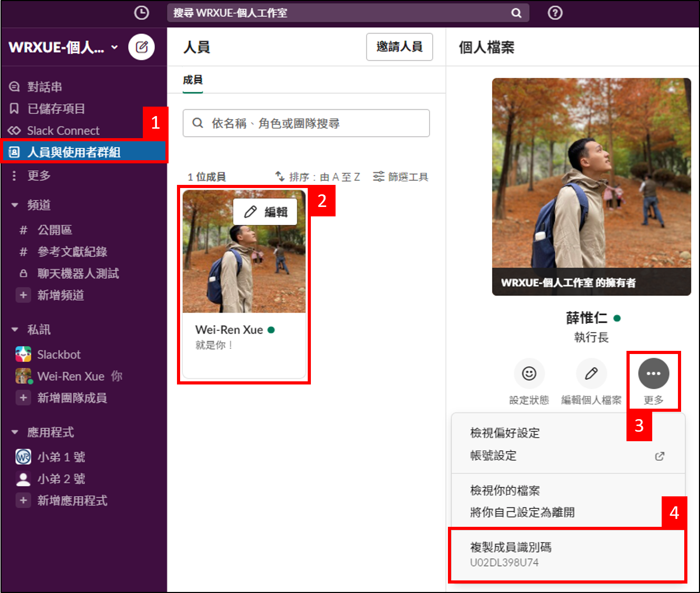Choose 將你自己設定為離開 menu item
Screen dimensions: 700x593
568,512
